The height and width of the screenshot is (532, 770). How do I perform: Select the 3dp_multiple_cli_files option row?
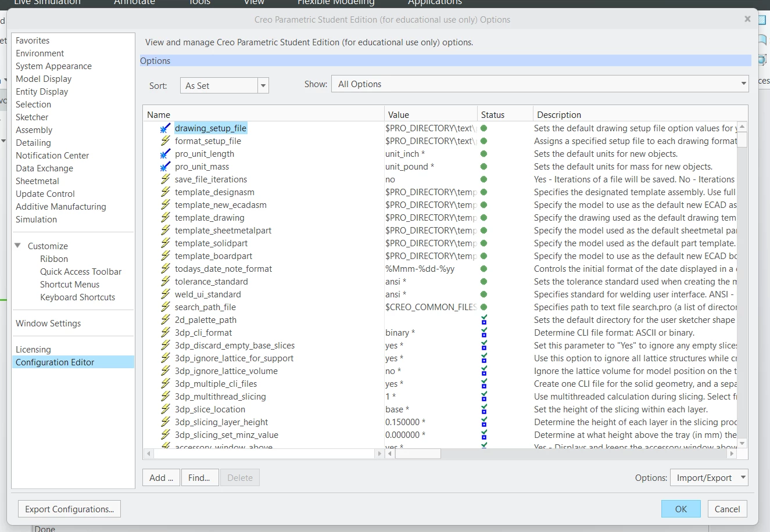(x=216, y=384)
